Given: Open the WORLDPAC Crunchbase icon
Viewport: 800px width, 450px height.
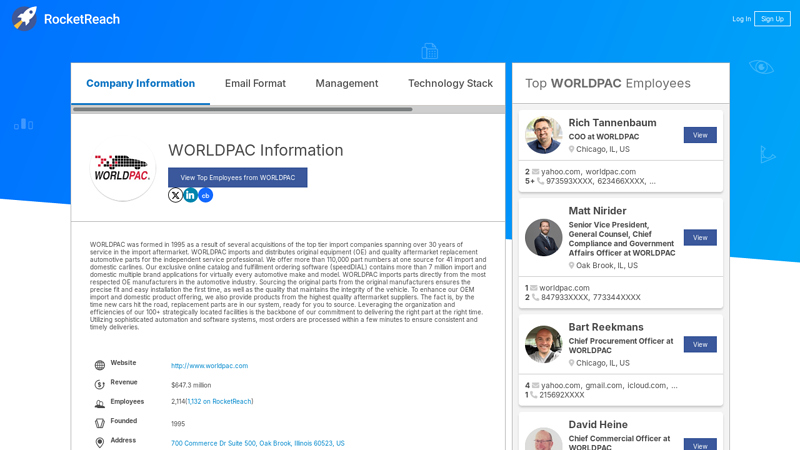Looking at the screenshot, I should click(206, 195).
